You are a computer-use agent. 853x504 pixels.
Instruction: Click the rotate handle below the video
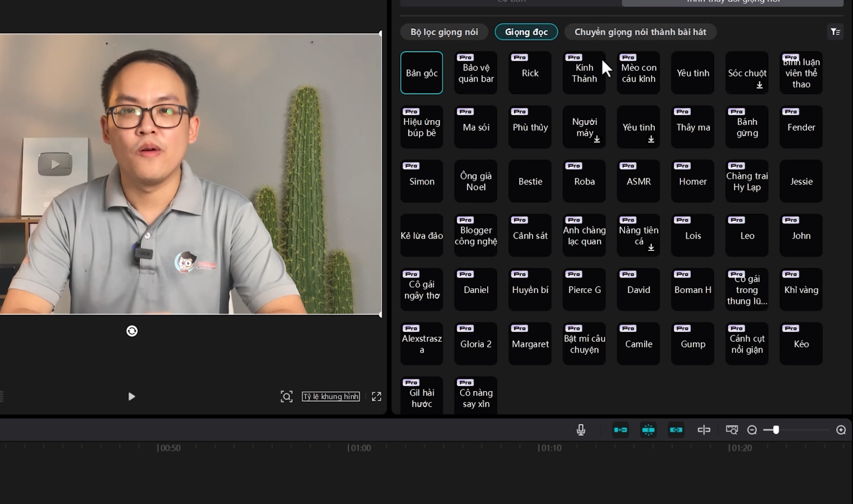[x=132, y=331]
